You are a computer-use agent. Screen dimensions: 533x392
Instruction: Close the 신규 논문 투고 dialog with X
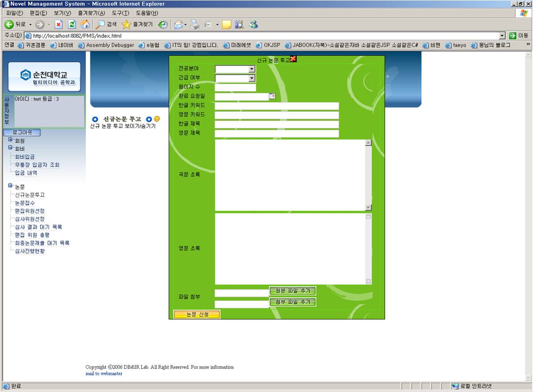(x=294, y=59)
